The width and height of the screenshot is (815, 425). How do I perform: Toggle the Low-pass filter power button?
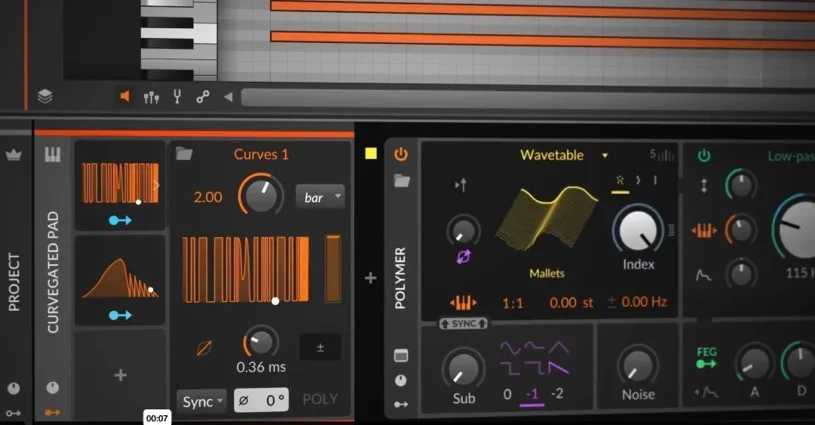pyautogui.click(x=704, y=155)
